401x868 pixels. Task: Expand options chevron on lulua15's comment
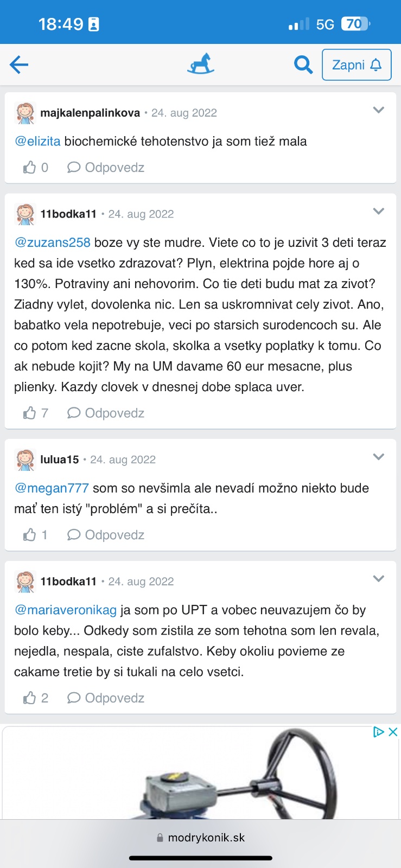(379, 457)
